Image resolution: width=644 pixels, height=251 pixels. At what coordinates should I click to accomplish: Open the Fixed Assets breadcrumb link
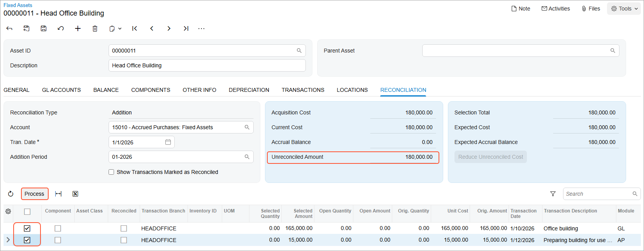[x=18, y=5]
